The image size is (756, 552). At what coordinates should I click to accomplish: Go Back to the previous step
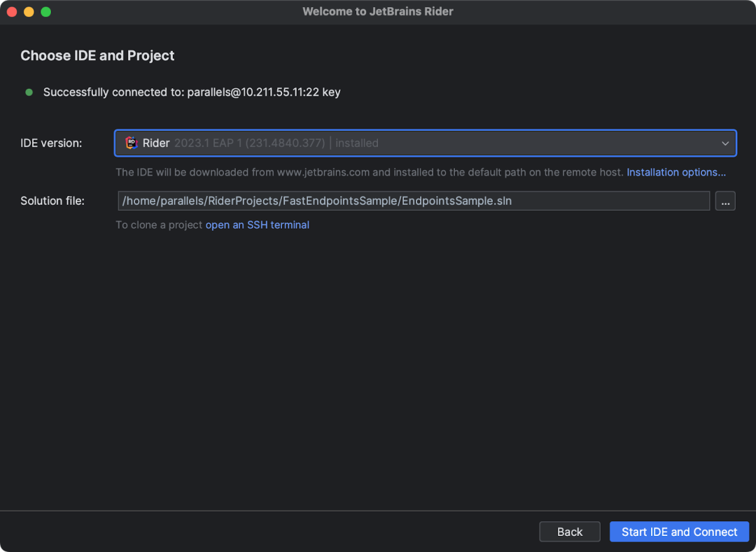(x=570, y=532)
